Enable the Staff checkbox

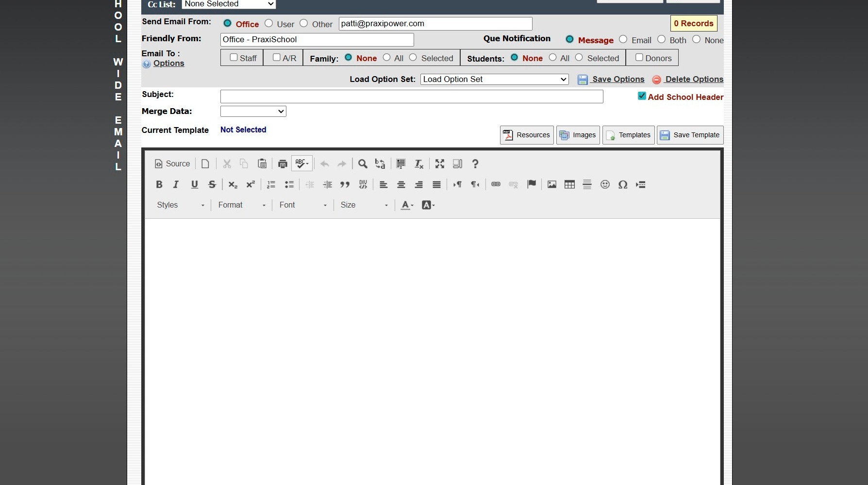click(234, 57)
